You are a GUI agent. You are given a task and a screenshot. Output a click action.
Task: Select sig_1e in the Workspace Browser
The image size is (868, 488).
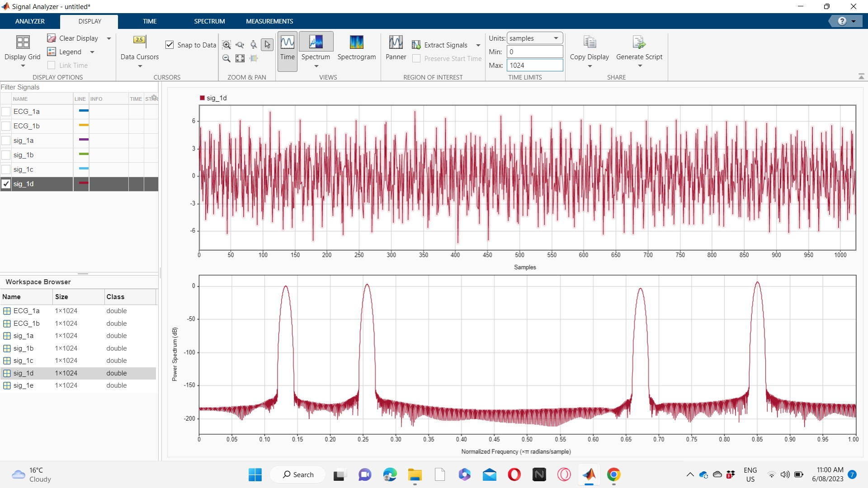(x=26, y=385)
